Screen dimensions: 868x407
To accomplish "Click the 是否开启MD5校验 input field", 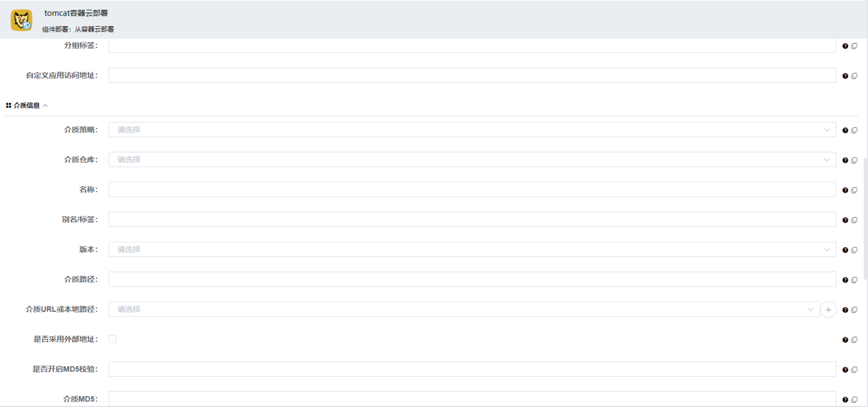I will coord(472,369).
